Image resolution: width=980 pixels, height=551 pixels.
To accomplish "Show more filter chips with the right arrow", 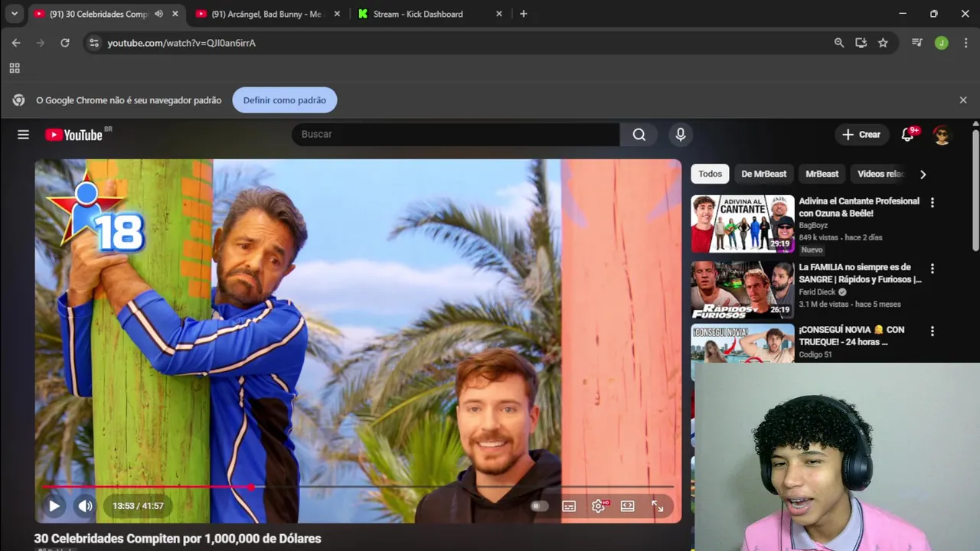I will [x=923, y=174].
